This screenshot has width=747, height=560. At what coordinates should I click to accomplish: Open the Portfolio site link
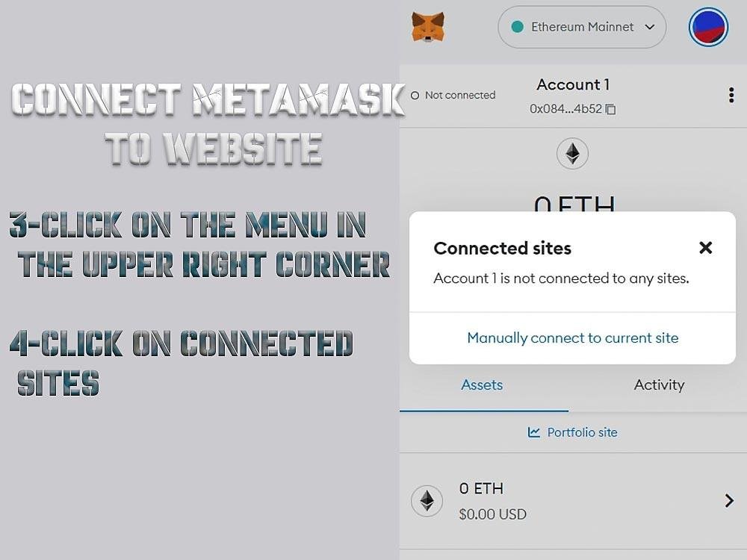click(573, 432)
